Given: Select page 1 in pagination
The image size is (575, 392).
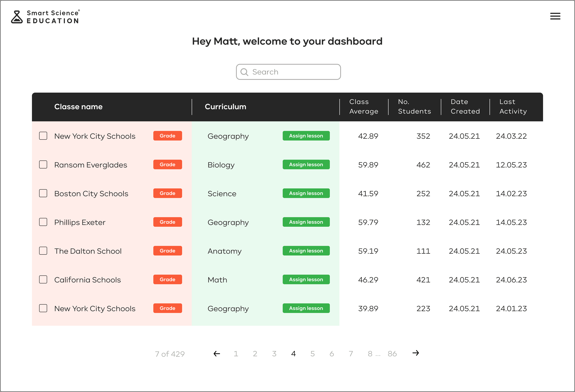Looking at the screenshot, I should (236, 354).
